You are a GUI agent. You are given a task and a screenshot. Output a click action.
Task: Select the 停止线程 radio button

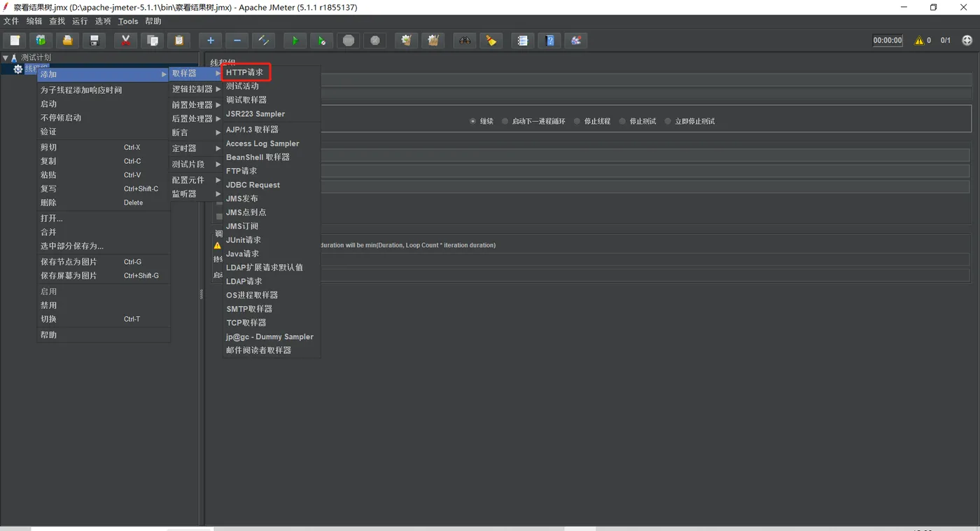point(577,121)
